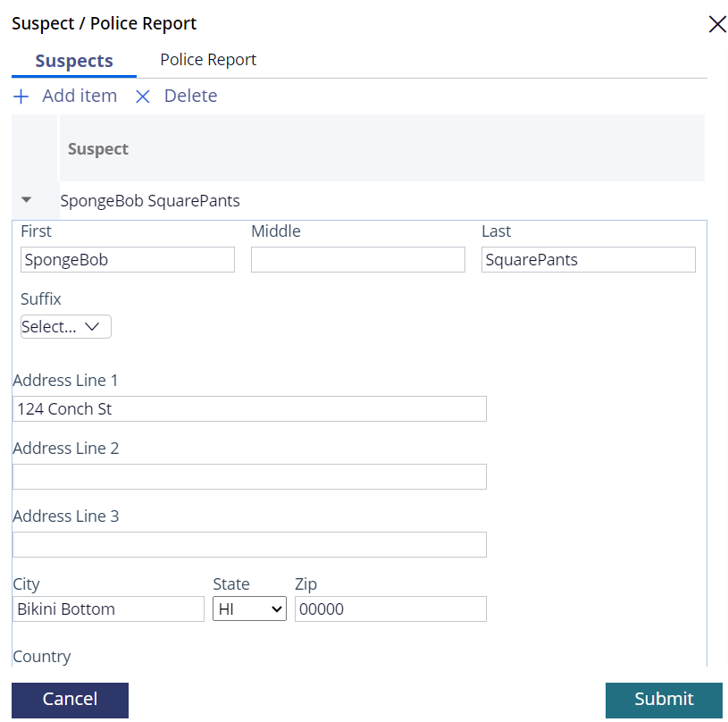Click the Zip field showing 00000
Screen dimensions: 728x722
390,609
